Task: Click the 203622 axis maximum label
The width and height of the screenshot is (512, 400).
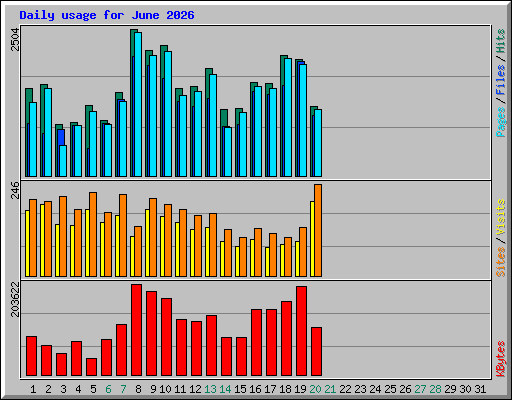Action: click(x=15, y=299)
